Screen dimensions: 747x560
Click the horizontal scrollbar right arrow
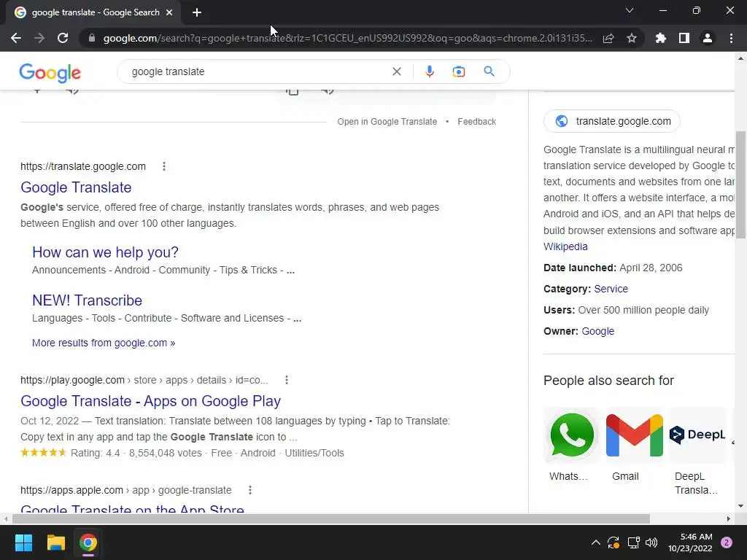pos(729,518)
